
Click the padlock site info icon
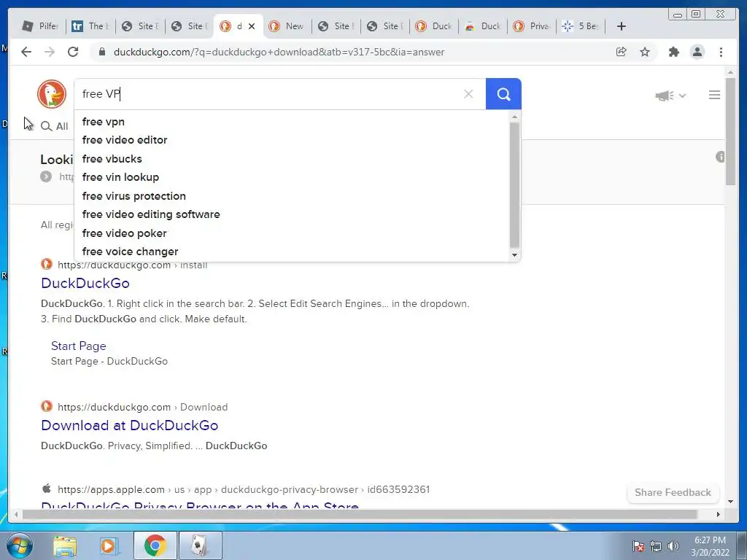pos(101,52)
